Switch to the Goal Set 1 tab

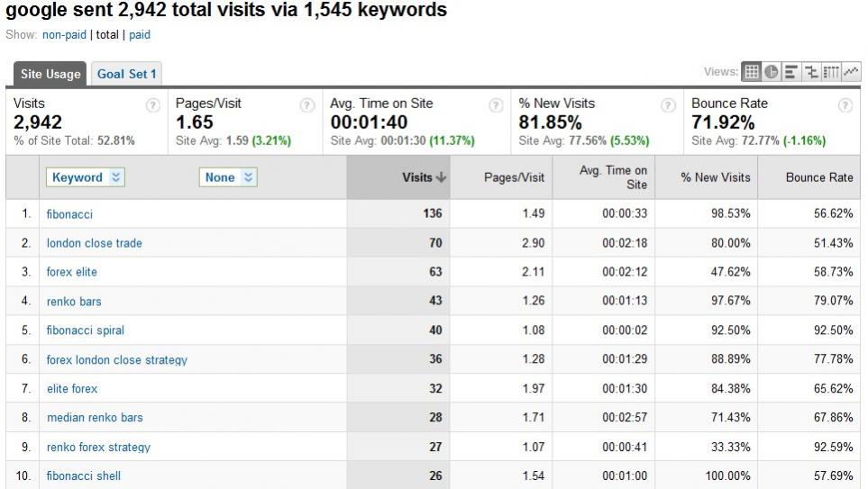(x=126, y=74)
